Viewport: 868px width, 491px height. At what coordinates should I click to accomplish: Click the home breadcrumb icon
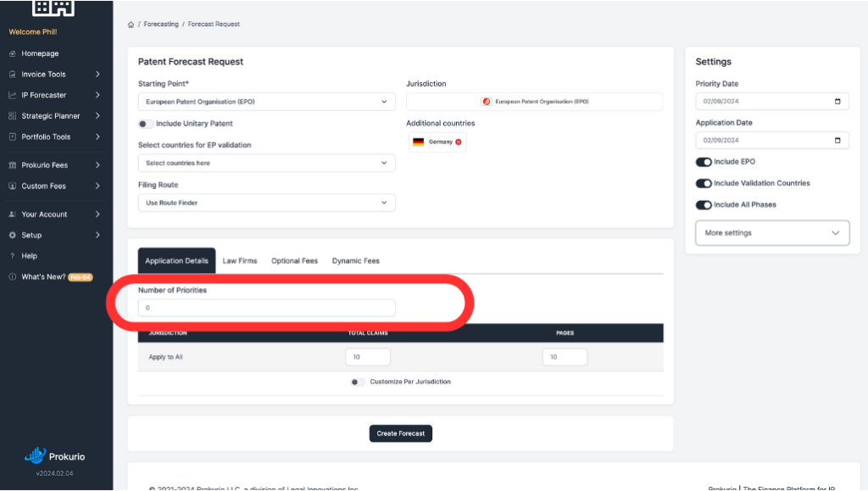[131, 25]
